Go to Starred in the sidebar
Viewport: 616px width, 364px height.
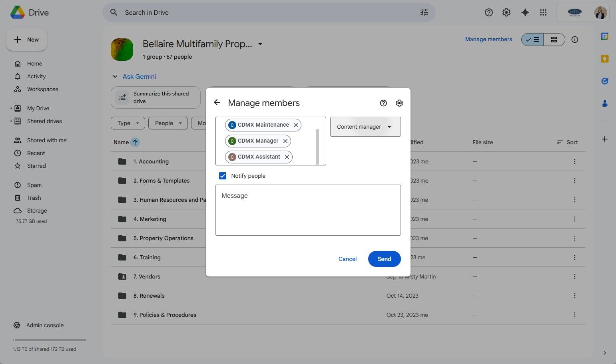click(x=36, y=166)
